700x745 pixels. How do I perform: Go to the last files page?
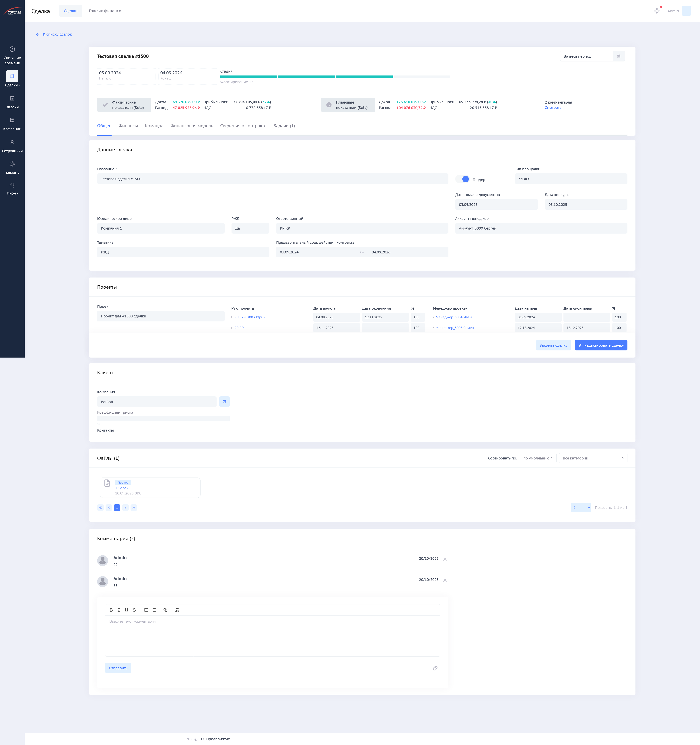pyautogui.click(x=134, y=508)
